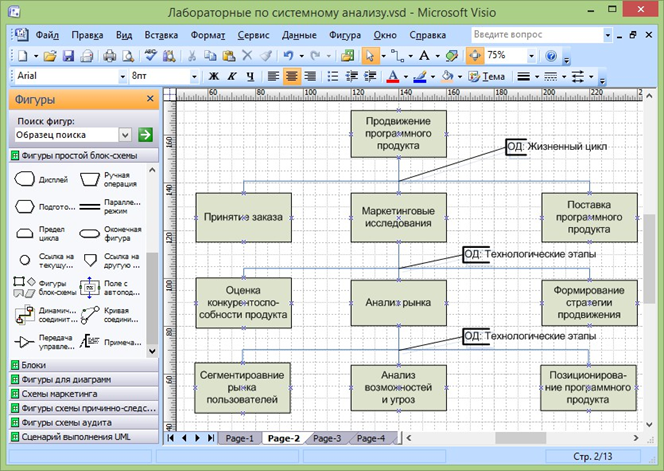Apply bullet list formatting
Image resolution: width=664 pixels, height=471 pixels.
pyautogui.click(x=333, y=76)
